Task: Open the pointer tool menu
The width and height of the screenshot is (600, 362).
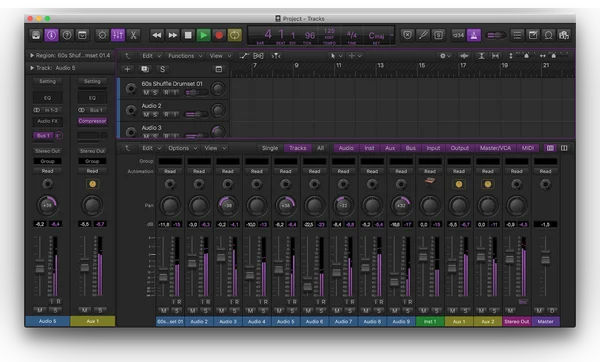Action: pyautogui.click(x=336, y=56)
